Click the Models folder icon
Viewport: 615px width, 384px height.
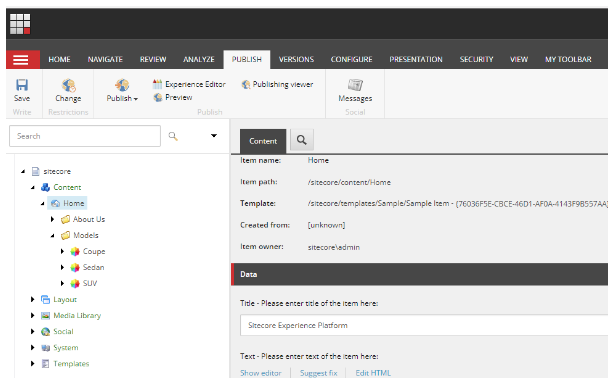[x=66, y=235]
